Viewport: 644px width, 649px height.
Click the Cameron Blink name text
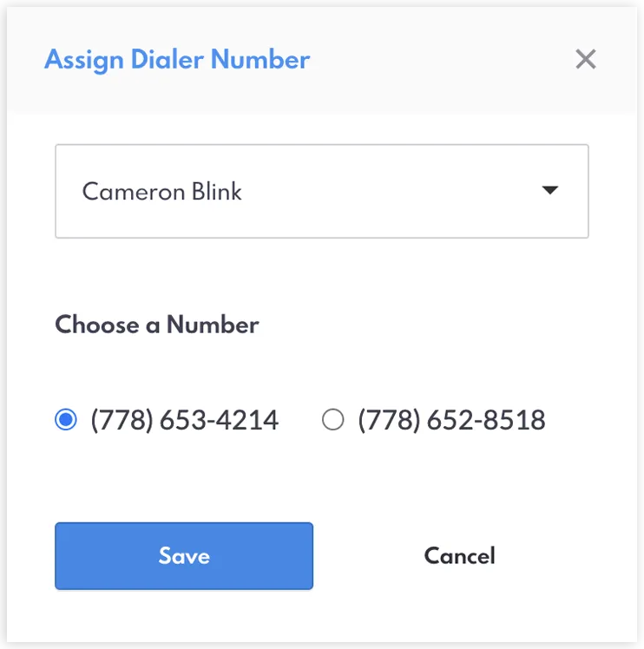point(162,192)
